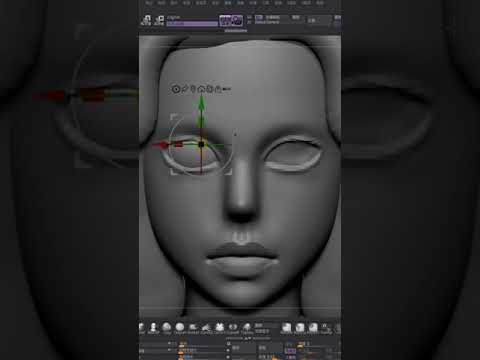Toggle the small blue highlighted button in the top toolbar
The image size is (480, 360).
pos(259,17)
